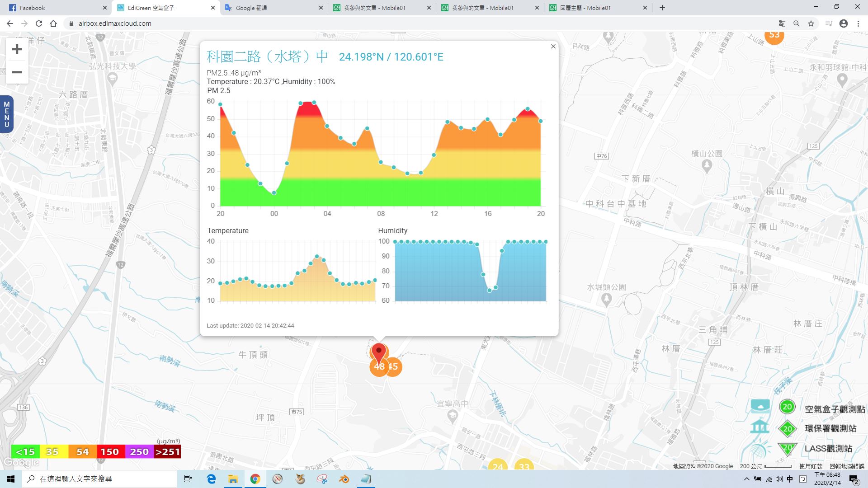Click the 回報地圖錯誤 link

click(x=846, y=466)
